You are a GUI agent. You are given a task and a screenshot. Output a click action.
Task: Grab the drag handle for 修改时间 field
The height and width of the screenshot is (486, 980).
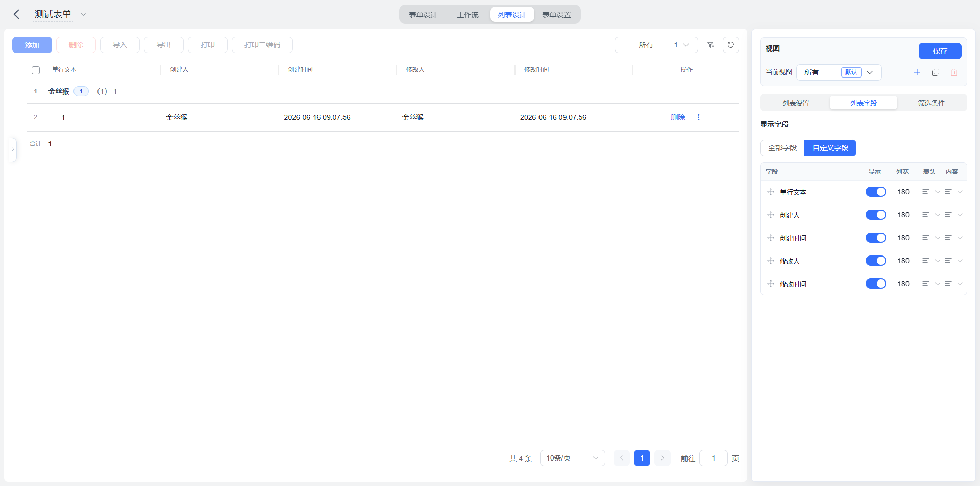[x=771, y=284]
